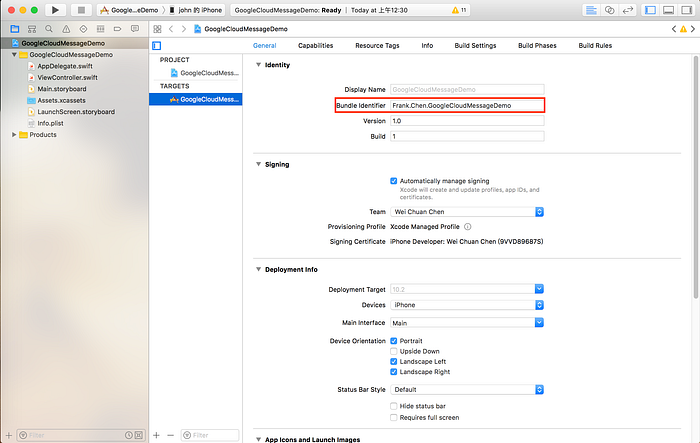
Task: Switch to the Build Phases tab
Action: (x=537, y=46)
